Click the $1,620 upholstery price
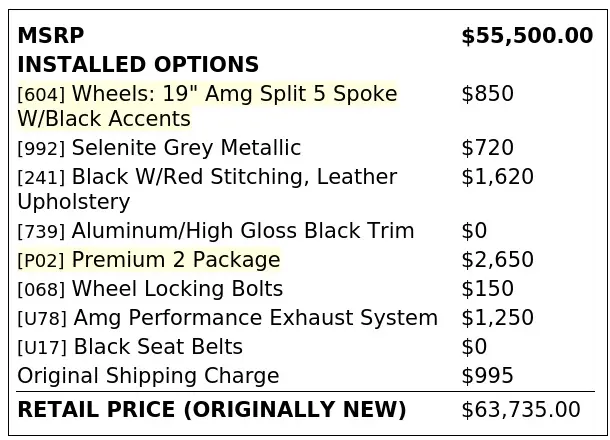Image resolution: width=610 pixels, height=440 pixels. 498,177
